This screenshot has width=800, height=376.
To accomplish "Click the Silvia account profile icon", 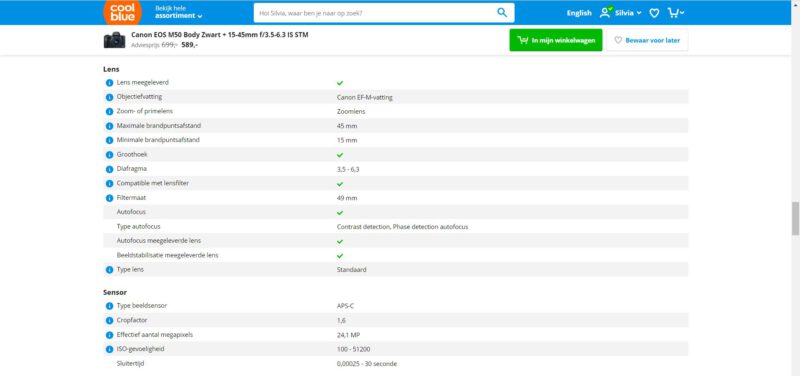I will 606,12.
